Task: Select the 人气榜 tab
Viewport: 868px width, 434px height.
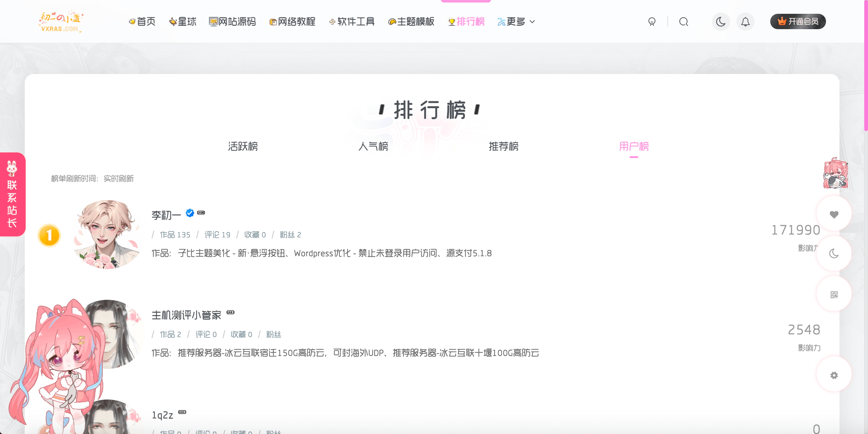Action: [373, 147]
